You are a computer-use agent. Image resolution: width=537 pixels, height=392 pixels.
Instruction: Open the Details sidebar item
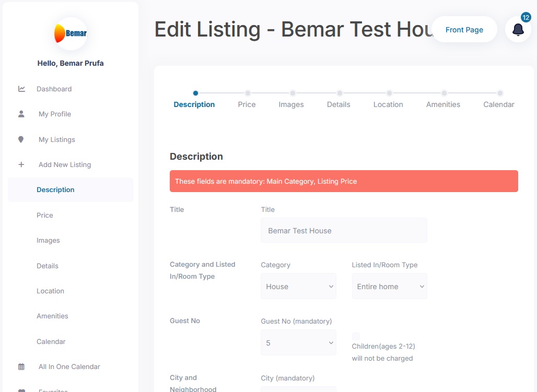[x=48, y=266]
